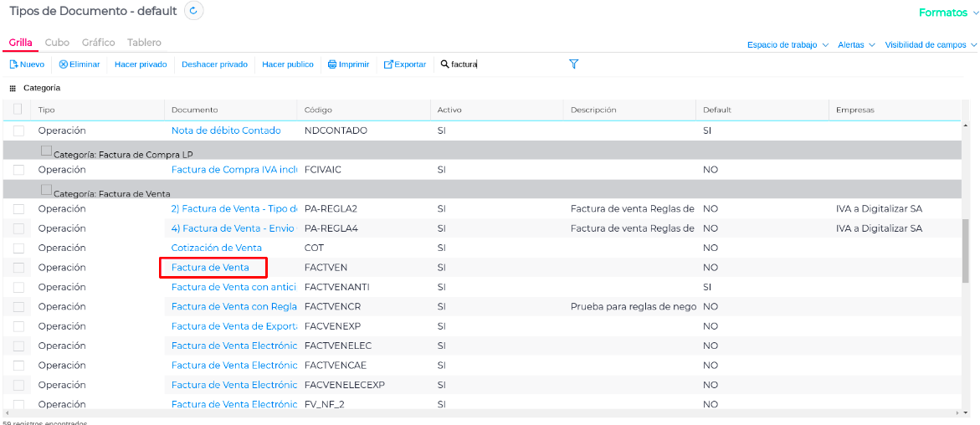Open the Espacio de trabajo dropdown

[788, 45]
